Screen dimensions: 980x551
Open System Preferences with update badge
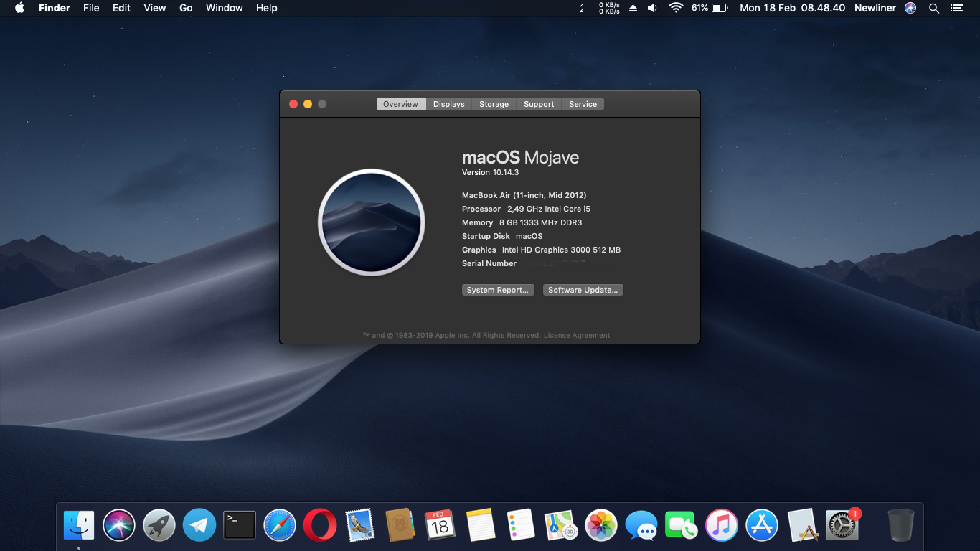[842, 525]
